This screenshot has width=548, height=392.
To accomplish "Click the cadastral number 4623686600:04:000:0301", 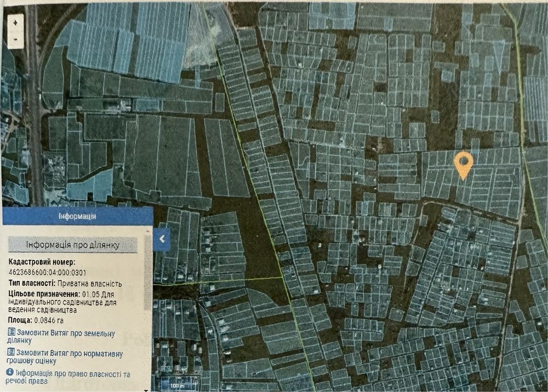I will (47, 273).
